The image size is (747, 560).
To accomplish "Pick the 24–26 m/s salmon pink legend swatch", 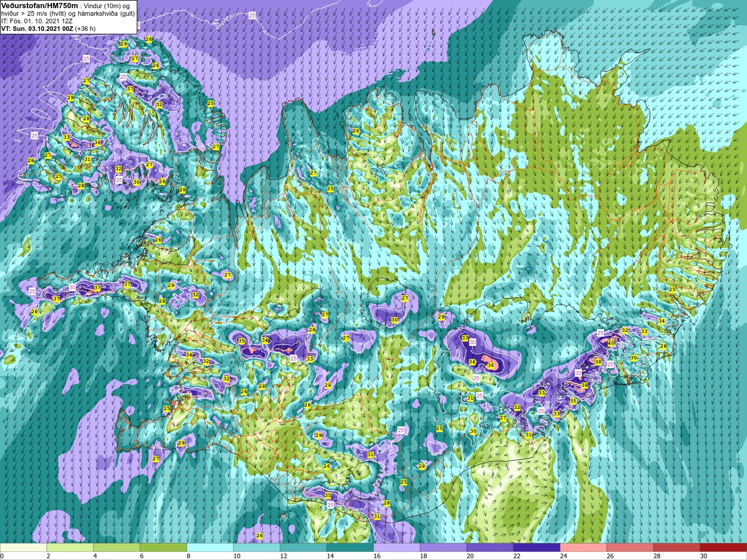I will point(584,548).
